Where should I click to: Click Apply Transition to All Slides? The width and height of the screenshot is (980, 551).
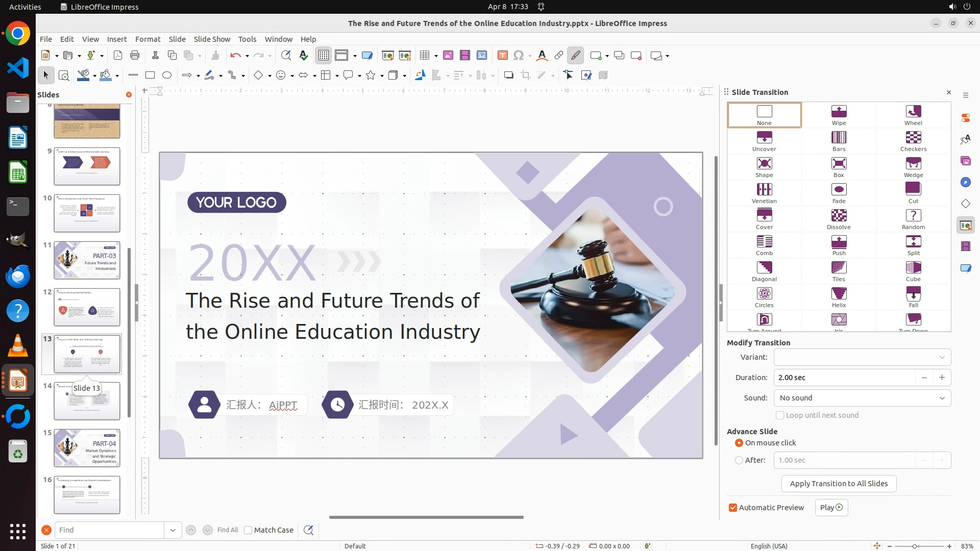pos(839,484)
